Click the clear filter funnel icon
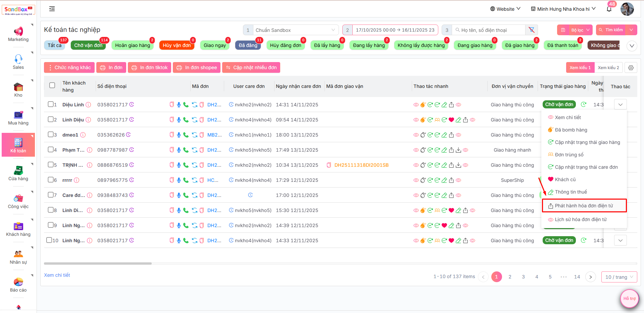Screen dimensions: 644x313 click(532, 30)
